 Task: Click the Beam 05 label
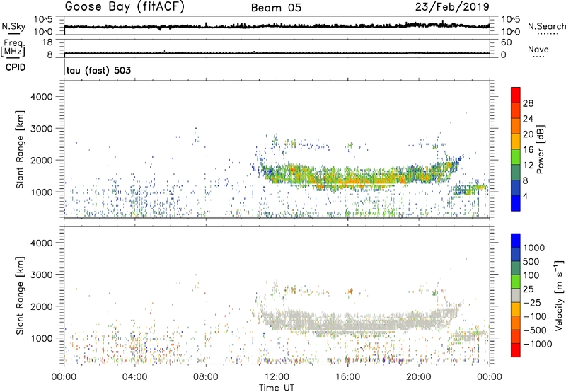click(x=276, y=8)
